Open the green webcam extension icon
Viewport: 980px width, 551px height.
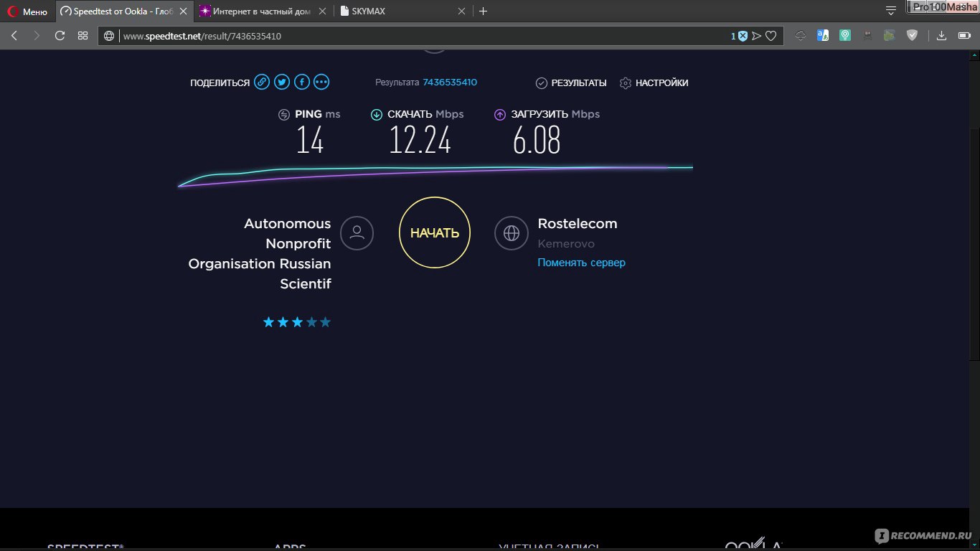[846, 35]
